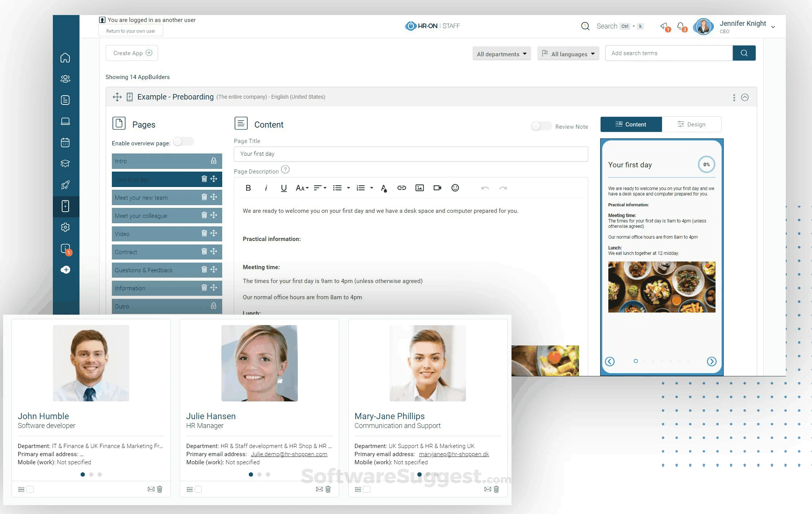Open sidebar settings gear

(66, 227)
